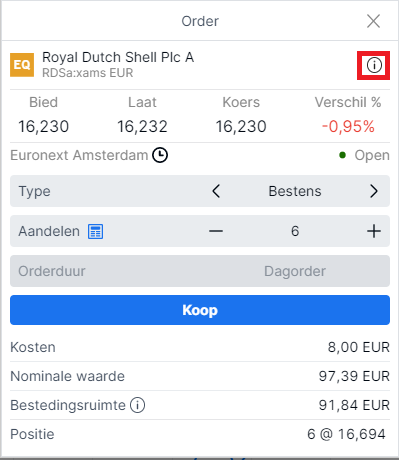
Task: Switch to previous order Type
Action: click(216, 191)
